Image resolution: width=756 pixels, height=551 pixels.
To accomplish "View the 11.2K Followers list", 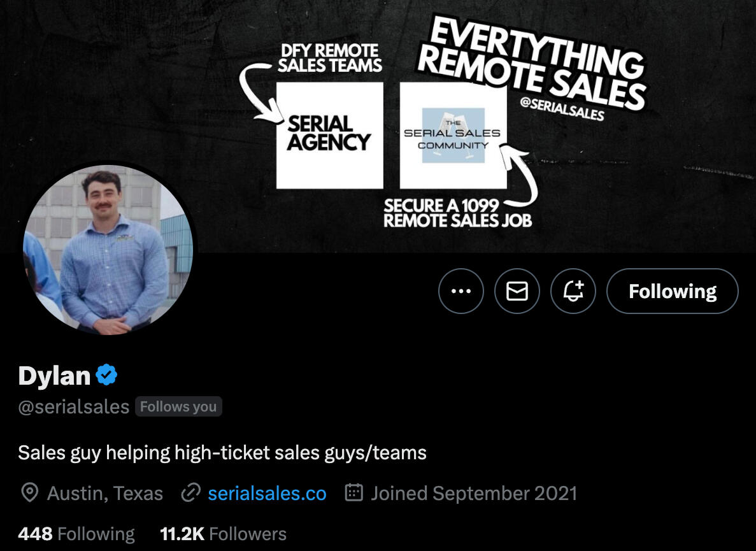I will pos(223,533).
